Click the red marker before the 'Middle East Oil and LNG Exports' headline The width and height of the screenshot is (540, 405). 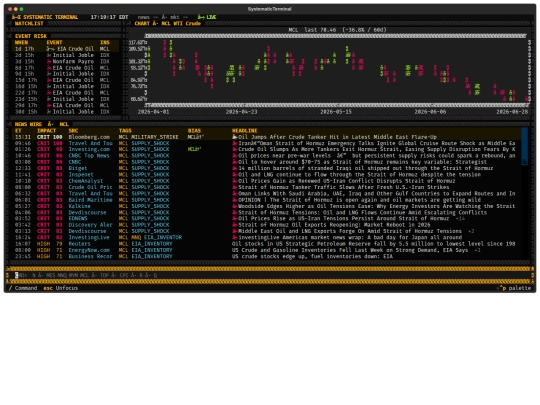click(235, 231)
